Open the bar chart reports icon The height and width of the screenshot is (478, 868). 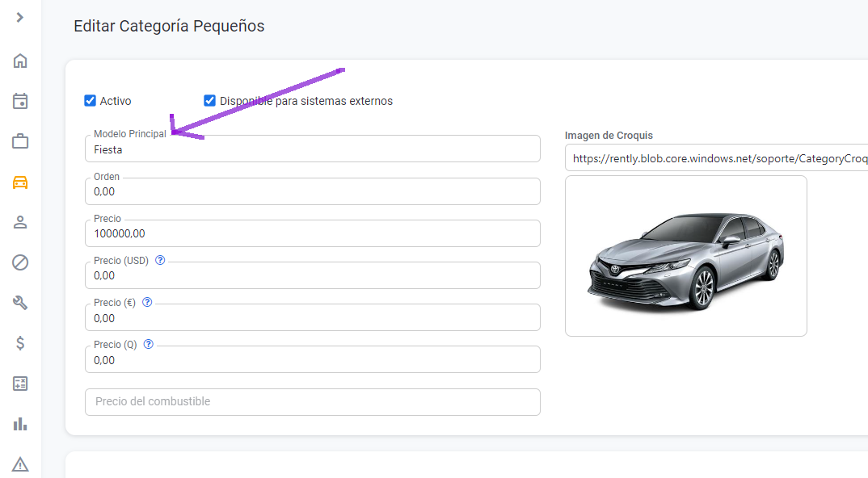point(20,424)
